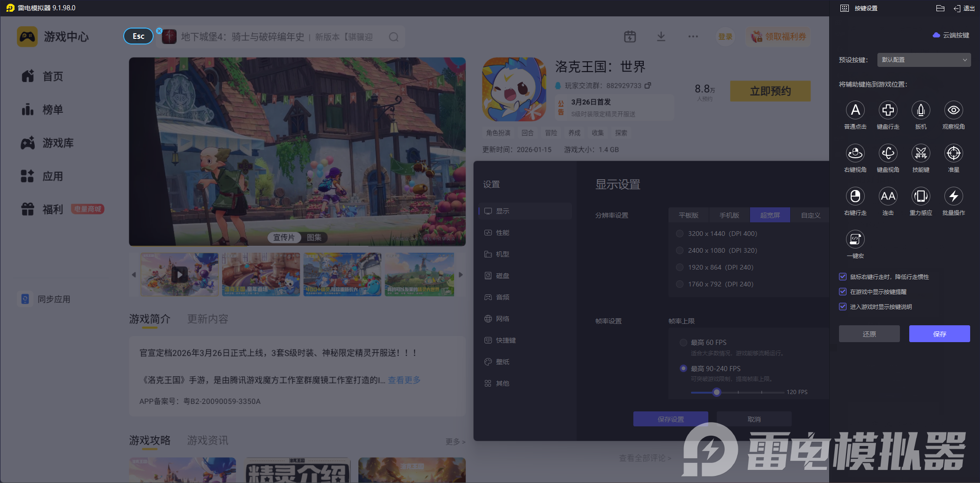This screenshot has width=980, height=483.
Task: Select the 键盘视角 keyboard view icon
Action: 888,154
